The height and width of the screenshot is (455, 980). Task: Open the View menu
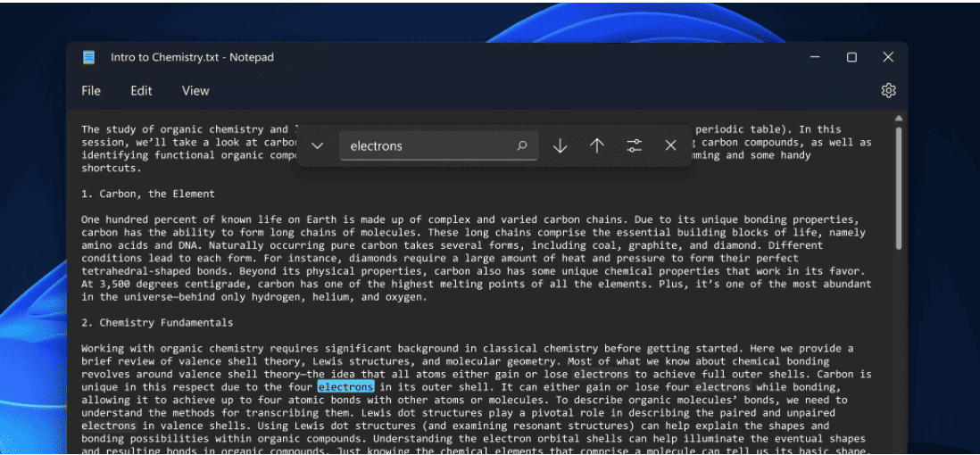(195, 91)
